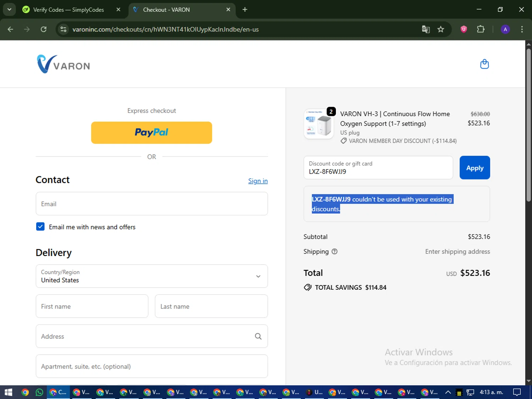
Task: Open WhatsApp from the taskbar
Action: 39,392
